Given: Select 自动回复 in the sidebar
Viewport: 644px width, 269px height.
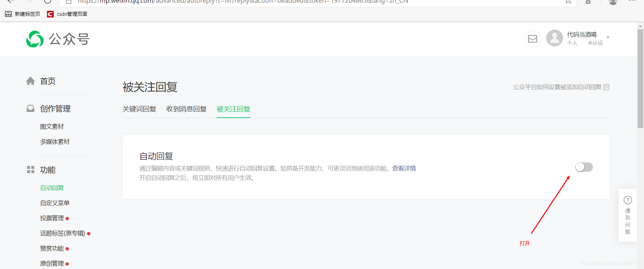Looking at the screenshot, I should [x=52, y=188].
